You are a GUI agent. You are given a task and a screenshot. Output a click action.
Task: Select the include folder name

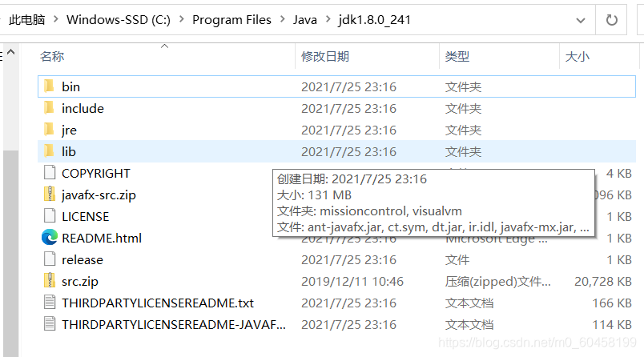[83, 108]
